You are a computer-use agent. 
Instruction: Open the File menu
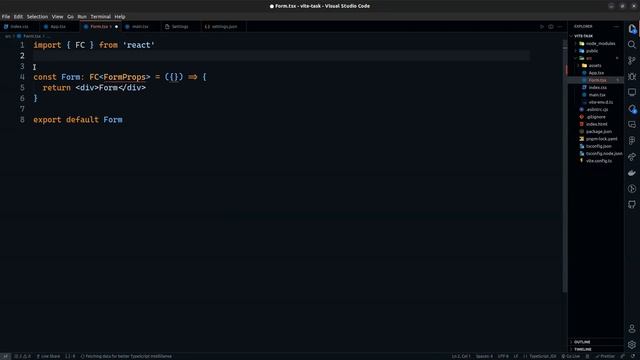(6, 17)
